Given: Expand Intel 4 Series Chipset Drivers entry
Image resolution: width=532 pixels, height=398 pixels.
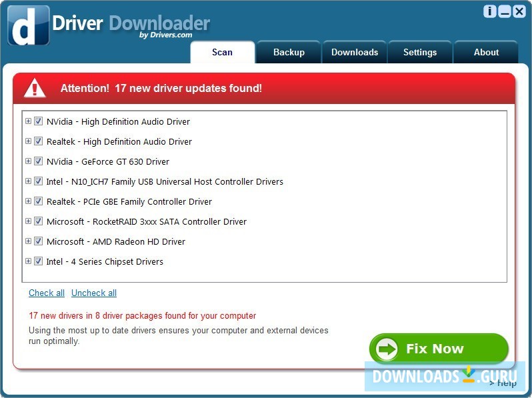Looking at the screenshot, I should [x=28, y=261].
